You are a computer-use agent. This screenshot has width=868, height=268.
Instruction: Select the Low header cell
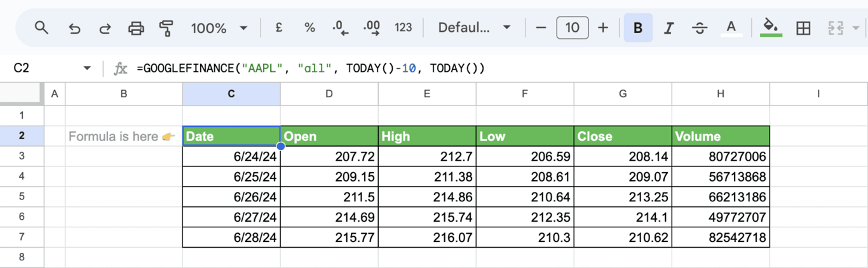point(525,136)
